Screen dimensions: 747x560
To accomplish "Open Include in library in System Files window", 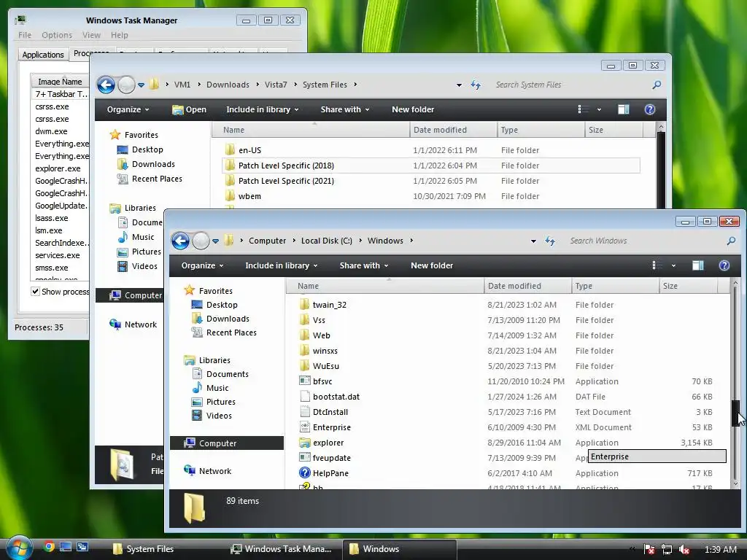I will tap(263, 109).
